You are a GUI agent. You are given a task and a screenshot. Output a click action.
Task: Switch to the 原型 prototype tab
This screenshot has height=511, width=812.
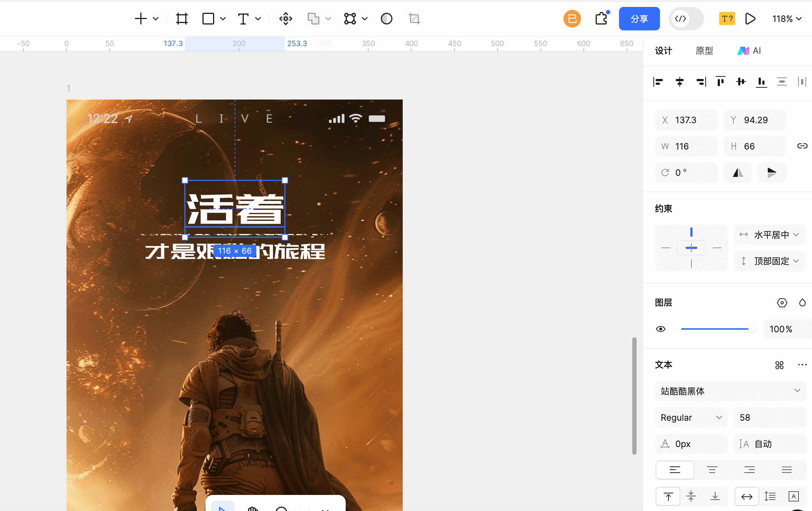(704, 51)
